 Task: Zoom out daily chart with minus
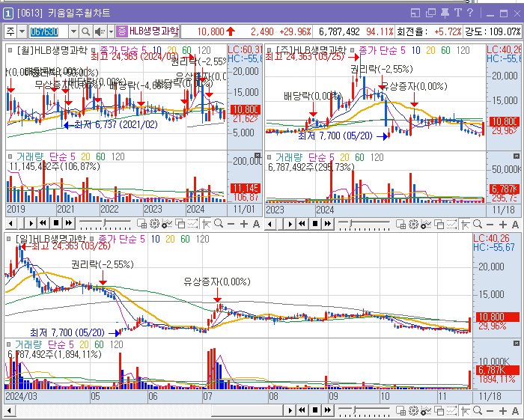pyautogui.click(x=490, y=411)
